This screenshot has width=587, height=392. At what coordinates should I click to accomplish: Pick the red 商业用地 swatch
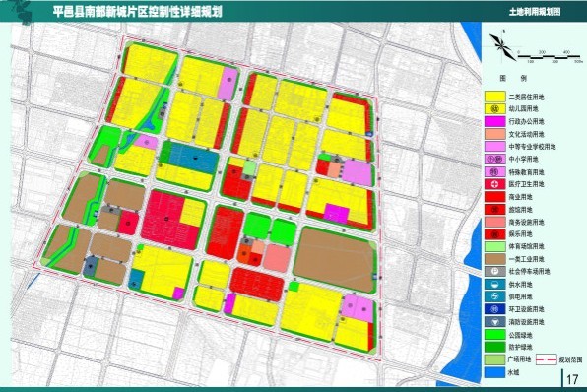click(494, 197)
